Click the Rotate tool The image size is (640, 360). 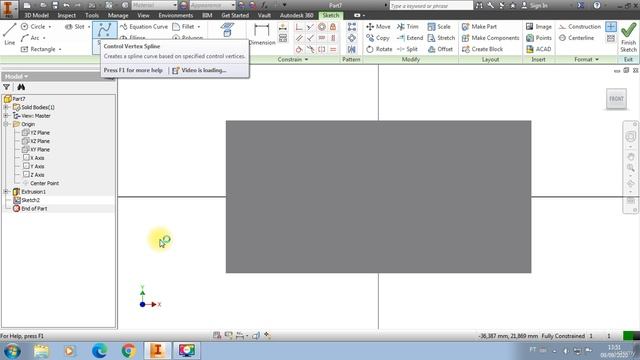click(x=379, y=49)
